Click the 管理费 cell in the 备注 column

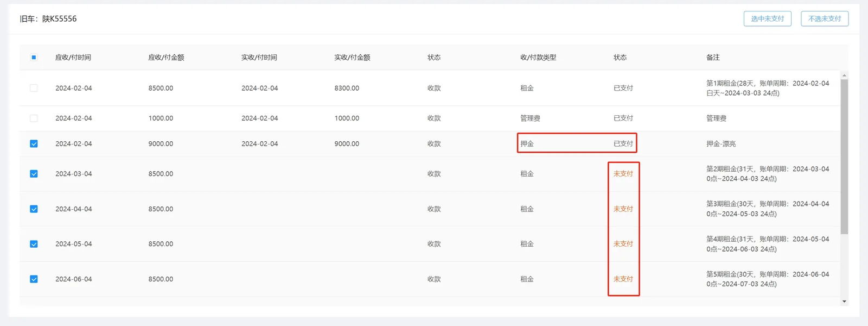716,118
